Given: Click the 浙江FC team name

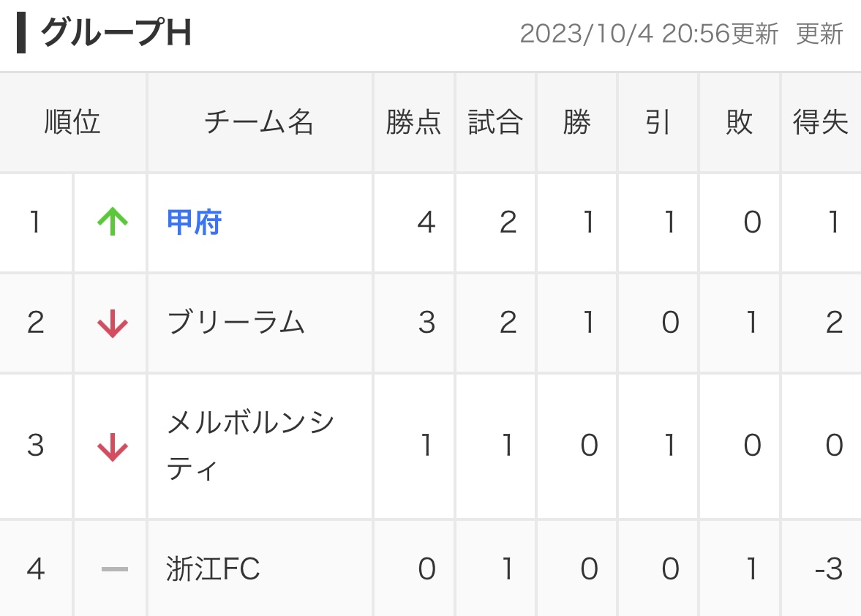Looking at the screenshot, I should point(213,568).
